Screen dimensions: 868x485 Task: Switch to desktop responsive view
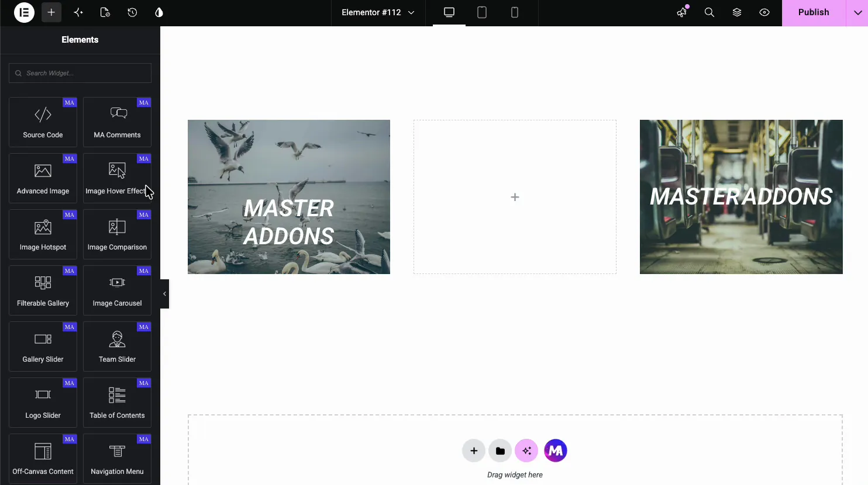tap(449, 12)
